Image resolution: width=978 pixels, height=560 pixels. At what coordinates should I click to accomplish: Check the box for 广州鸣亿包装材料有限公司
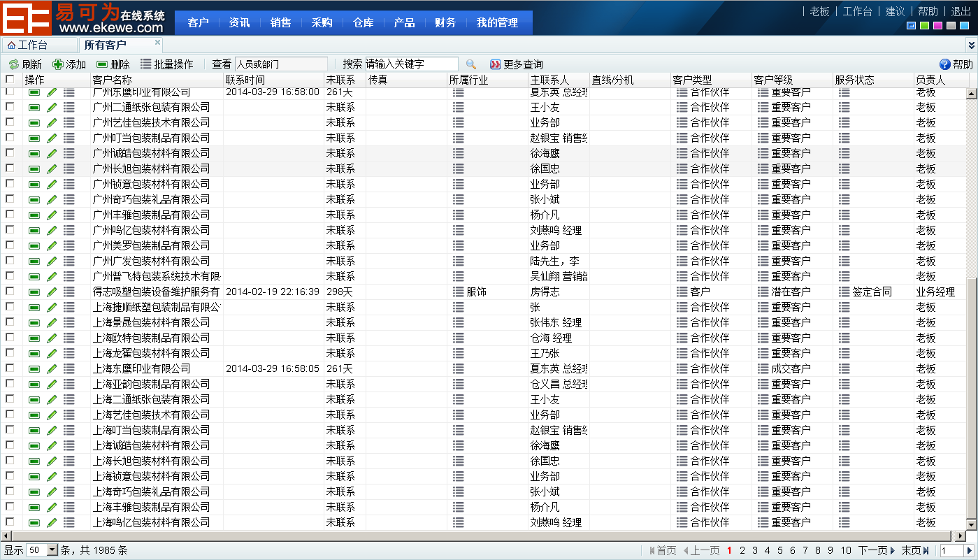10,230
